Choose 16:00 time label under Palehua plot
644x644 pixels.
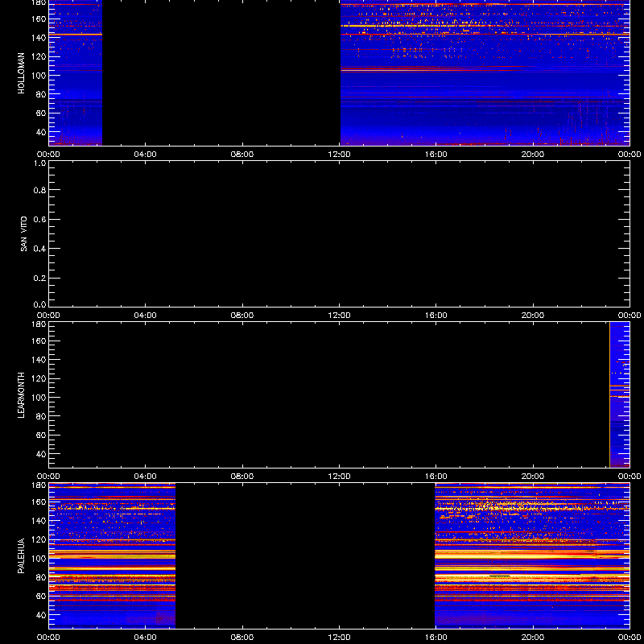(436, 638)
